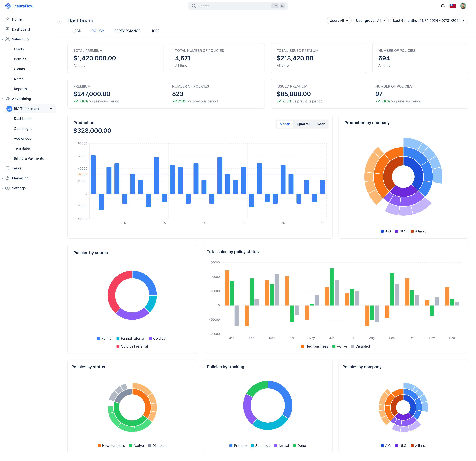This screenshot has width=476, height=461.
Task: Open Campaigns under Advertising
Action: click(23, 129)
